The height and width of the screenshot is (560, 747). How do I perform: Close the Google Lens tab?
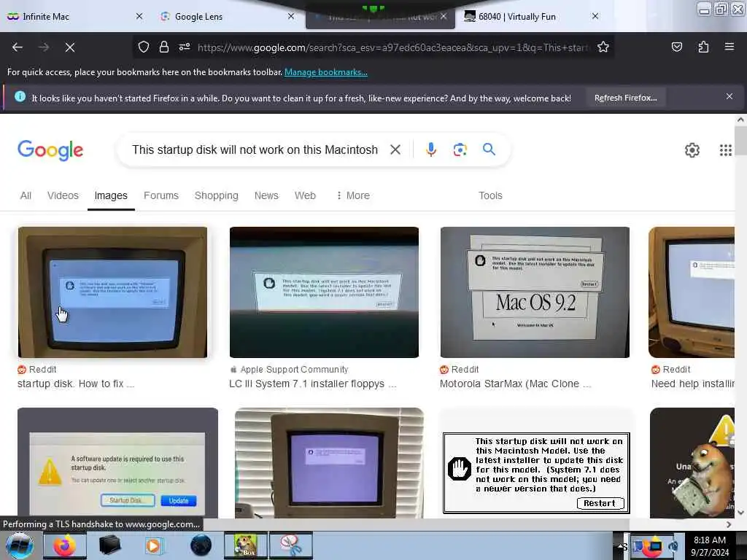coord(291,16)
